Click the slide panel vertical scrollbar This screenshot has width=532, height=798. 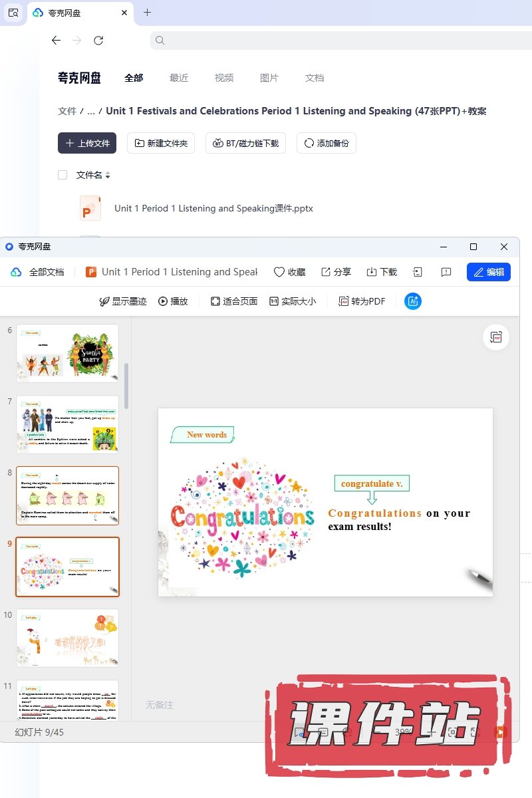coord(126,386)
